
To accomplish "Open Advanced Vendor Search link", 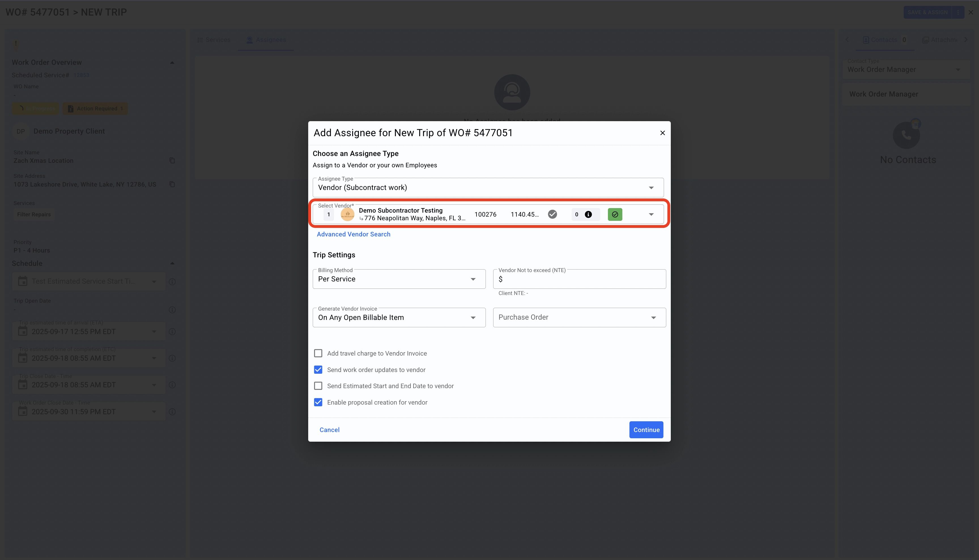I will [x=353, y=234].
